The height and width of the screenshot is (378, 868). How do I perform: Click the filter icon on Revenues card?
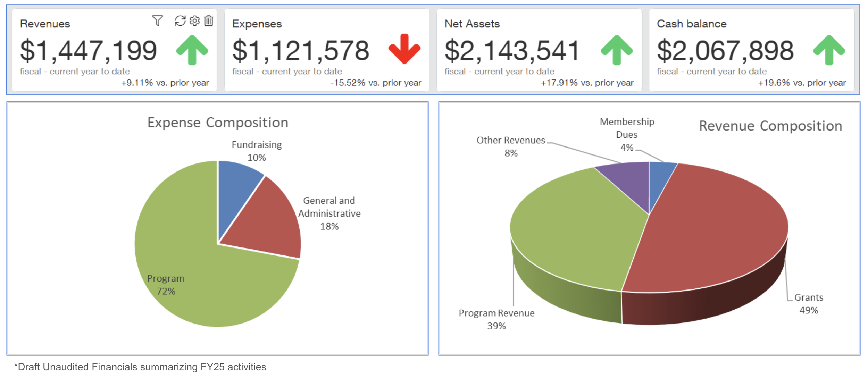[x=157, y=20]
